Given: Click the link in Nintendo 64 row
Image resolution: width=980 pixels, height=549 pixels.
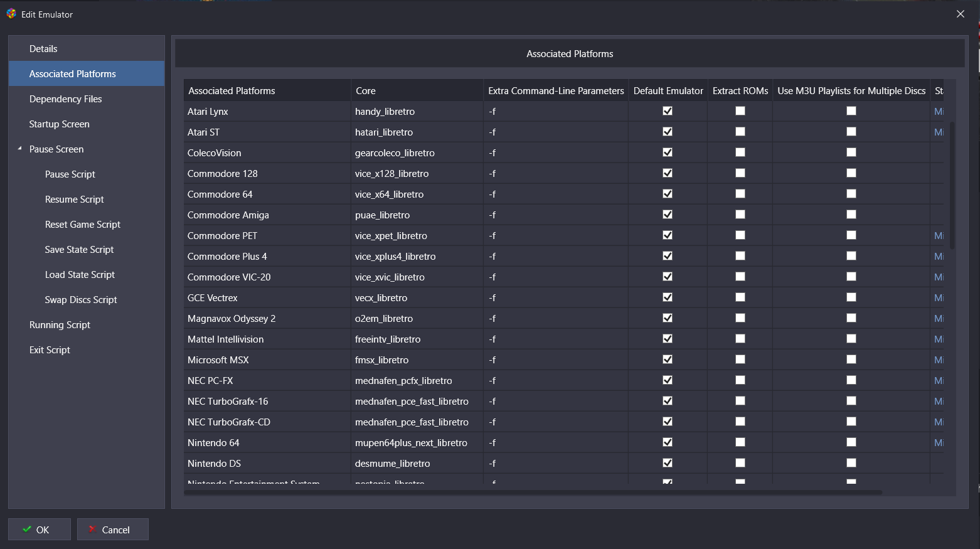Looking at the screenshot, I should (x=939, y=443).
